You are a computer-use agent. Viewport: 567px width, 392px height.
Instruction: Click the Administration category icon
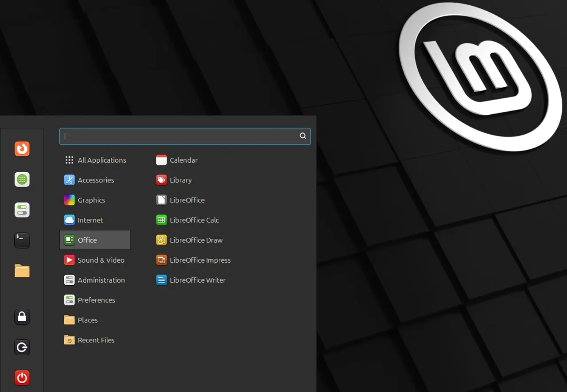tap(70, 280)
